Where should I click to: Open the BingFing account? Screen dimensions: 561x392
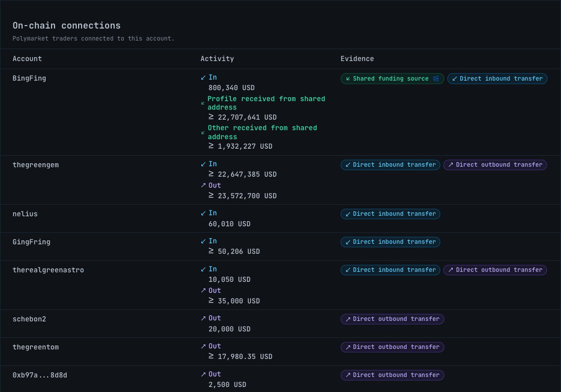click(x=30, y=78)
